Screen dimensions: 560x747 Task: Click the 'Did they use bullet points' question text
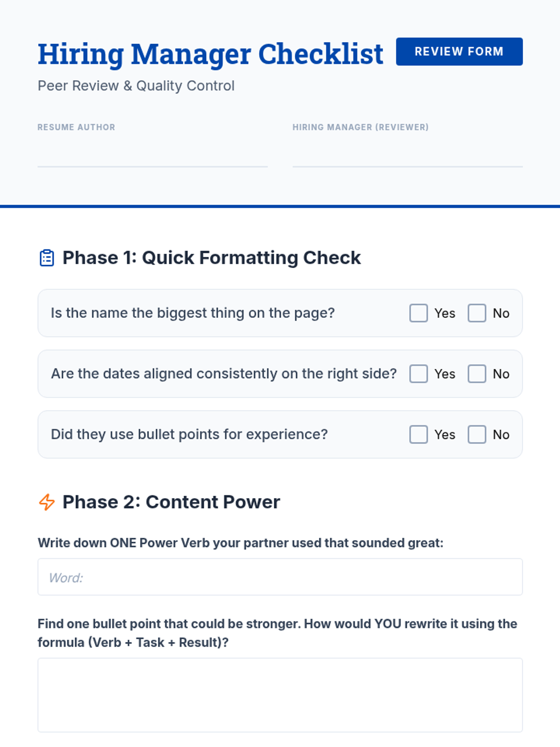[189, 435]
